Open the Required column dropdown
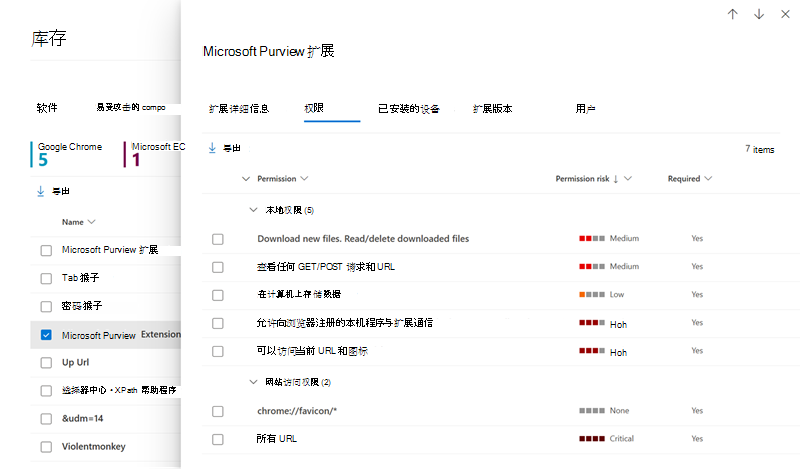This screenshot has height=470, width=800. point(708,179)
